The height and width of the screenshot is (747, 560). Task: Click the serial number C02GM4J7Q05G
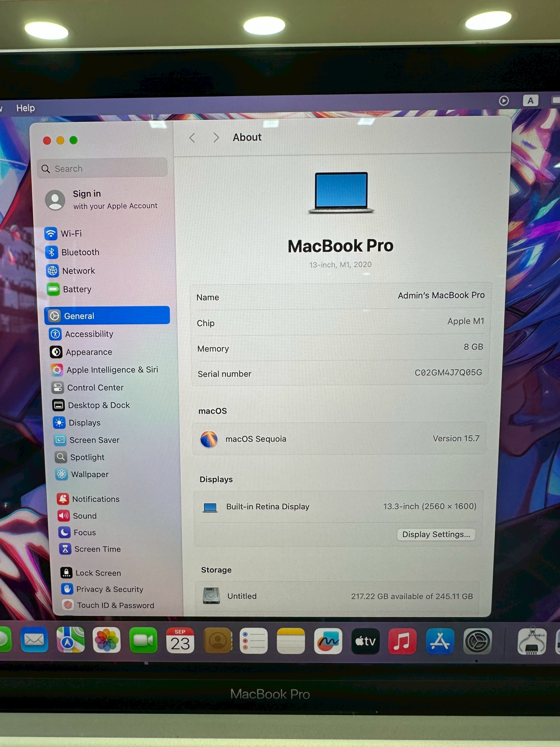pos(448,372)
